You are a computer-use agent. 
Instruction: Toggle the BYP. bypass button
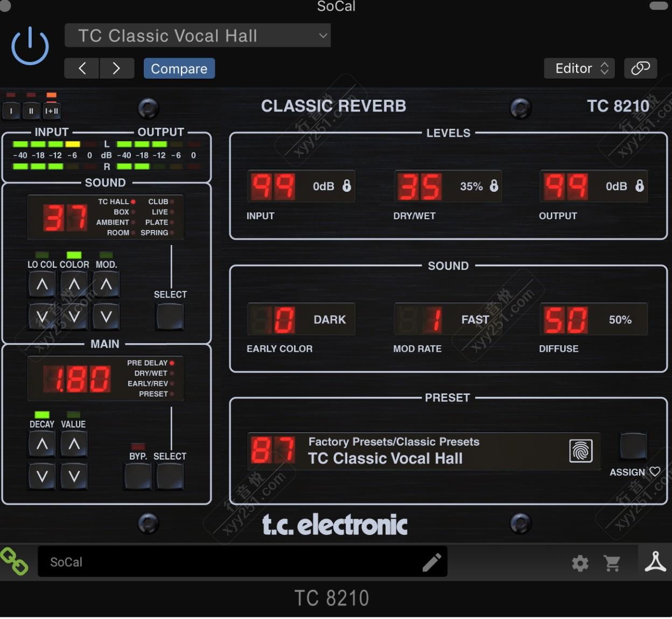[138, 476]
